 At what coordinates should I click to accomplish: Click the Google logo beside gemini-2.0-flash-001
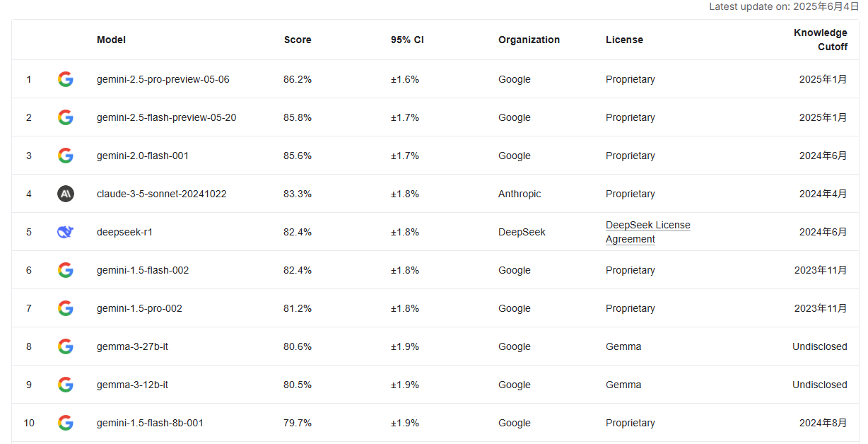pos(66,156)
